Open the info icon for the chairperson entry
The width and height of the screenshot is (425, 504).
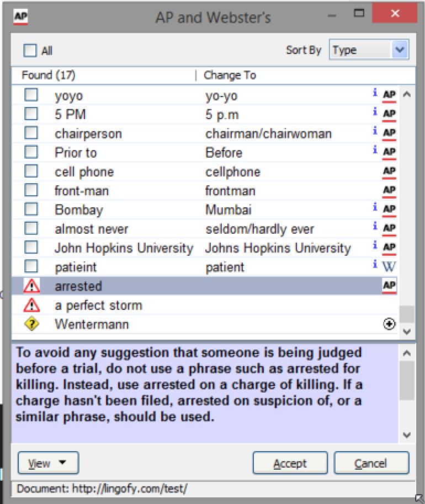click(x=375, y=131)
